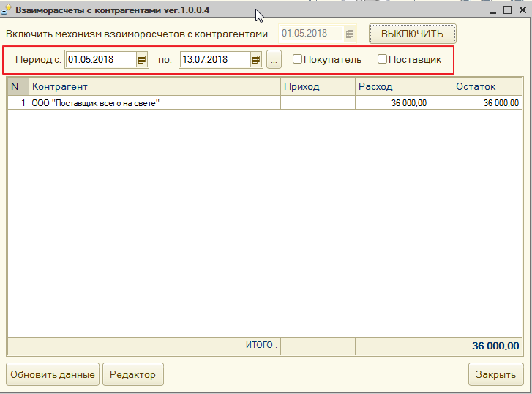Click the ИТОГО label

tap(261, 345)
